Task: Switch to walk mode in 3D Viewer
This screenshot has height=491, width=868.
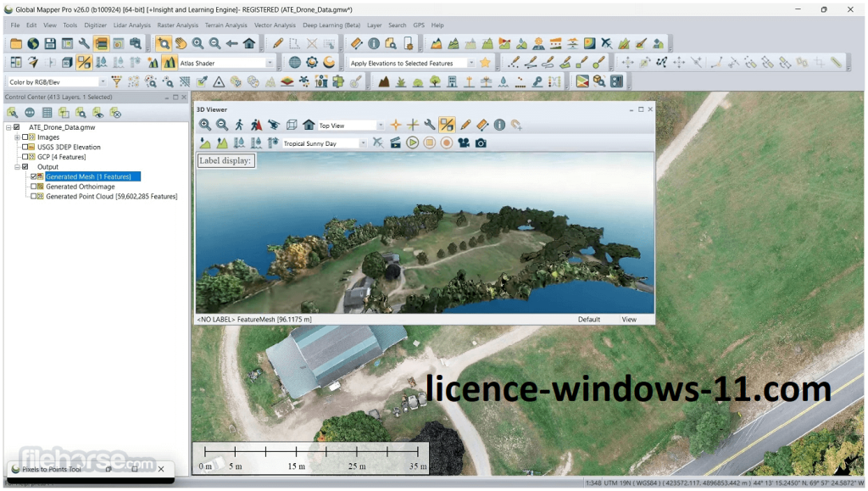Action: 239,125
